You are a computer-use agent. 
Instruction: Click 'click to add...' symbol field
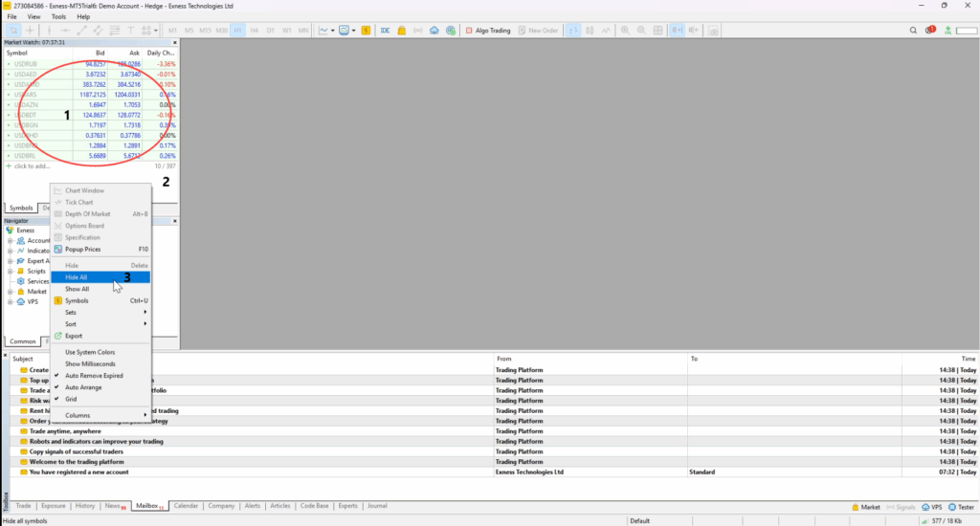(x=33, y=165)
